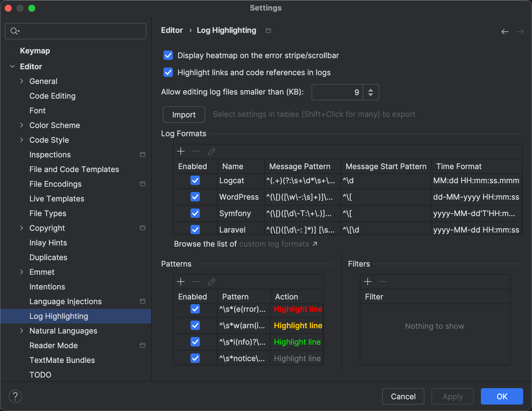This screenshot has height=411, width=532.
Task: Expand the Color Scheme node
Action: [x=21, y=125]
